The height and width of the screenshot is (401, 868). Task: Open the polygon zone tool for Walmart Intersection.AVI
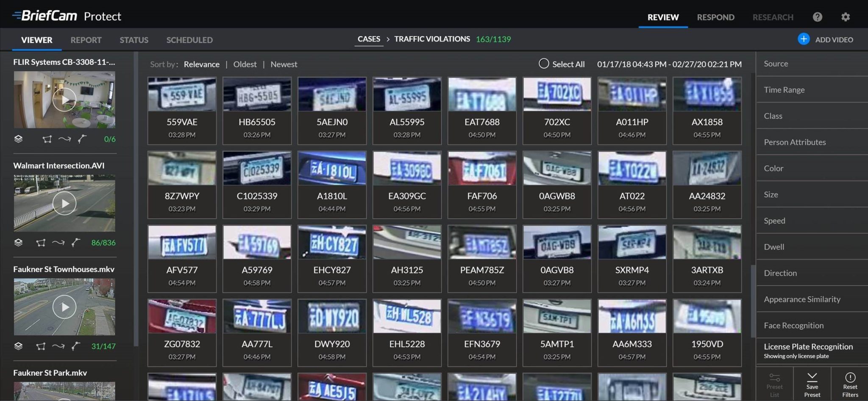tap(41, 242)
